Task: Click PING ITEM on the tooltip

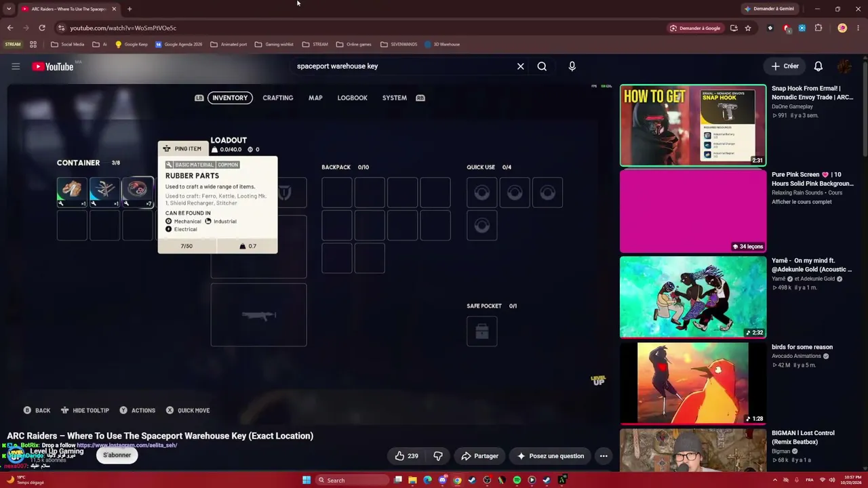Action: point(182,148)
